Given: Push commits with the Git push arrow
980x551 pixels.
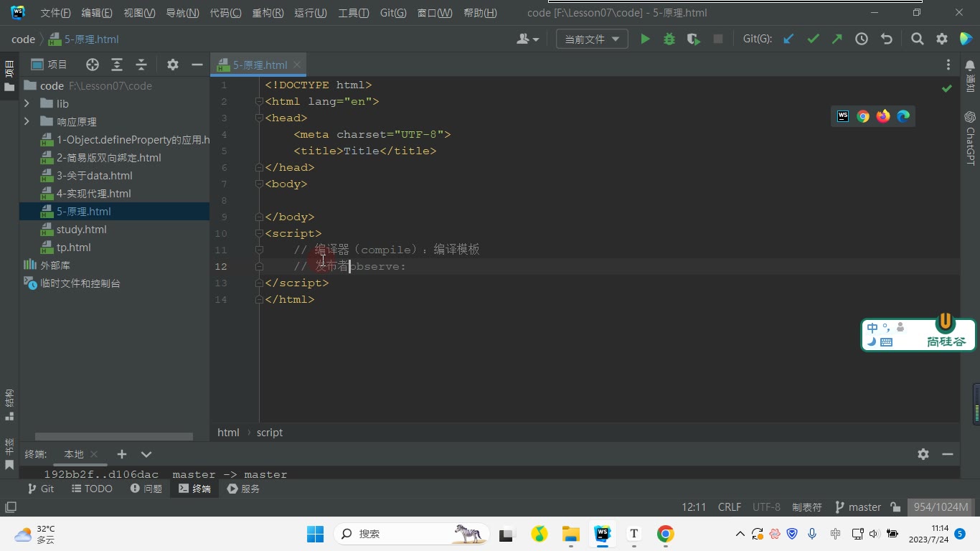Looking at the screenshot, I should [837, 39].
